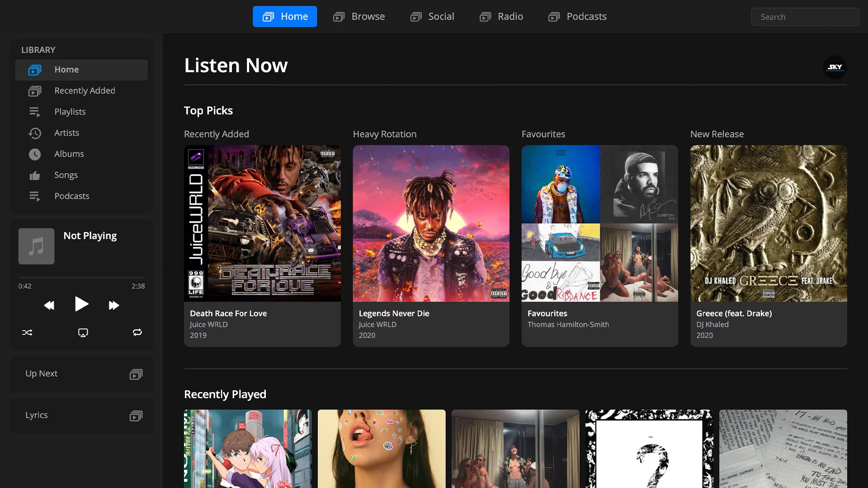Click the 0:42 elapsed time

(x=25, y=286)
